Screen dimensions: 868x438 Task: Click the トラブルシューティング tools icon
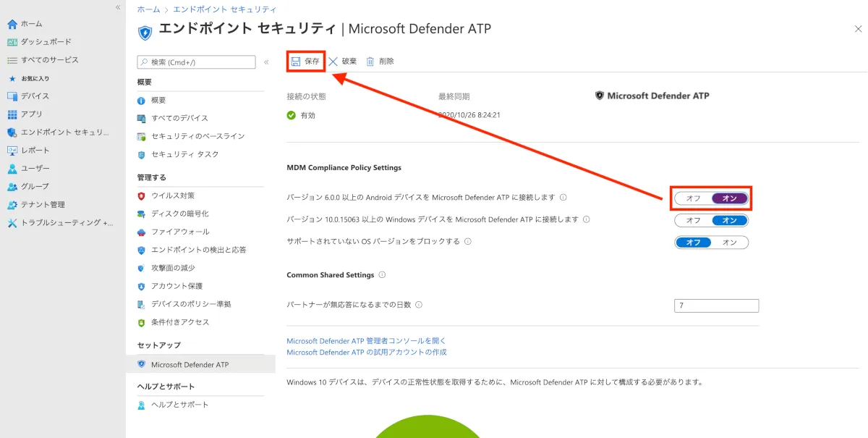(x=12, y=223)
